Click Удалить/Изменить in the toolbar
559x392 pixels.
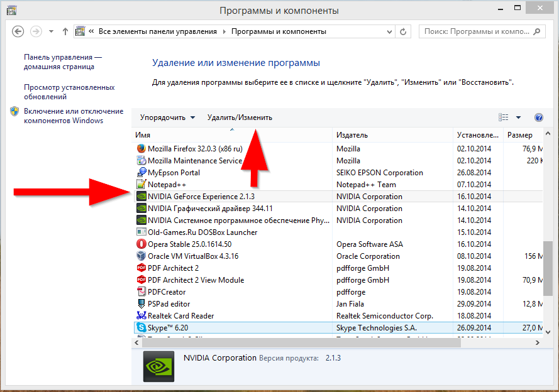[240, 117]
